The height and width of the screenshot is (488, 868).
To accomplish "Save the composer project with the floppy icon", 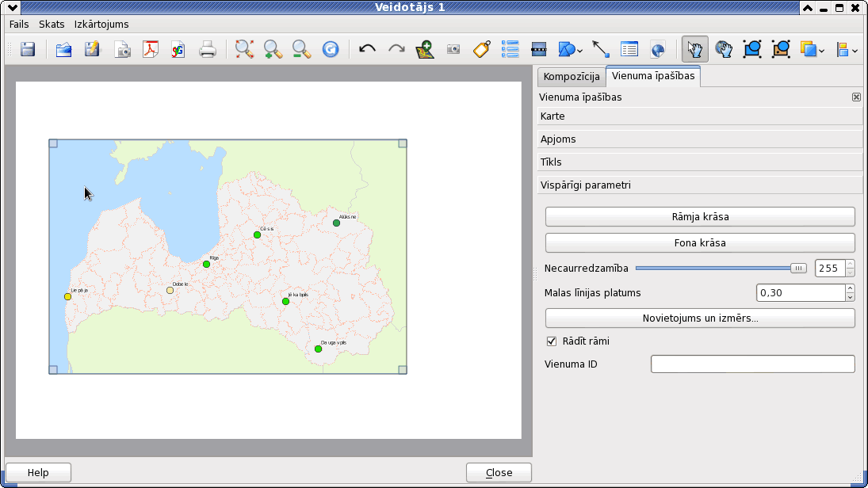I will coord(28,49).
